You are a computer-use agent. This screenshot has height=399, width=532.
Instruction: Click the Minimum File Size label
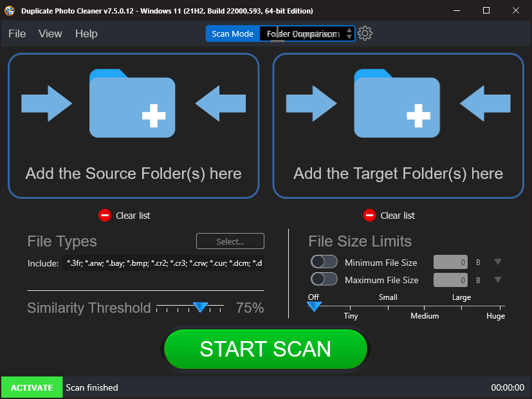381,263
